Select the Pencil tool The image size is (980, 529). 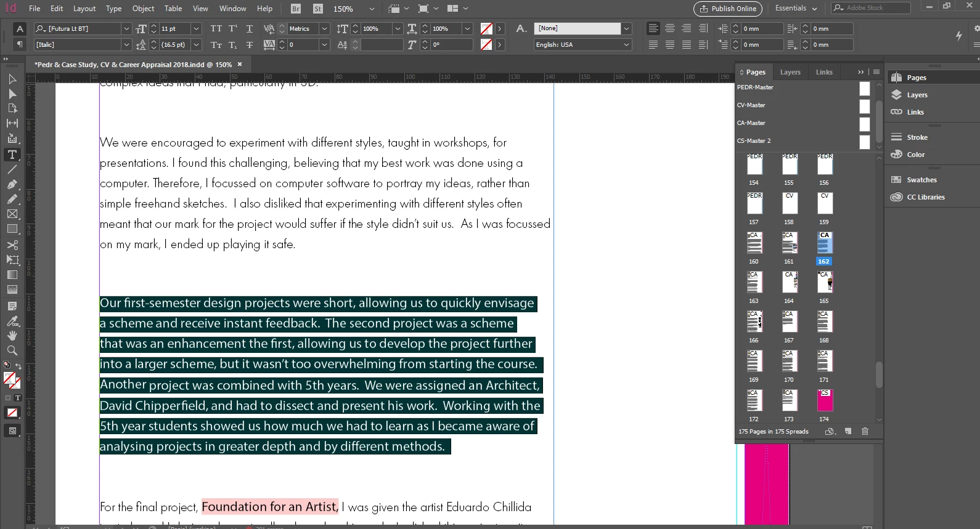point(12,199)
